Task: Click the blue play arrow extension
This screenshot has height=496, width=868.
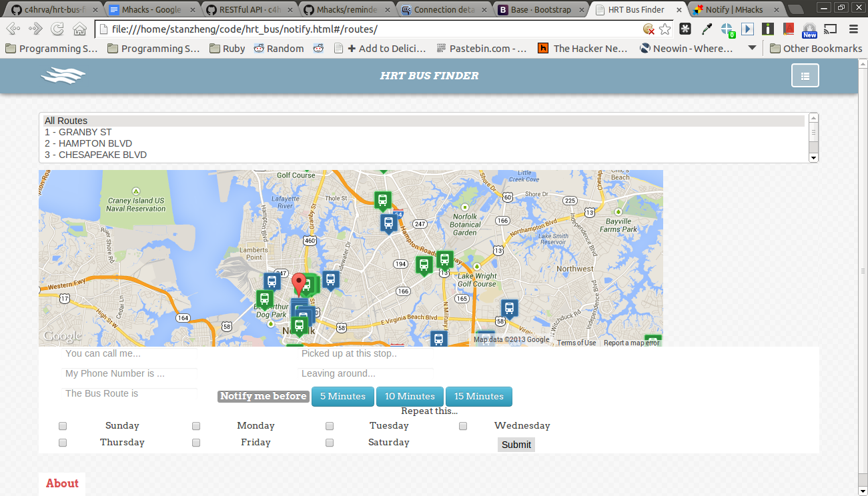Action: 748,29
